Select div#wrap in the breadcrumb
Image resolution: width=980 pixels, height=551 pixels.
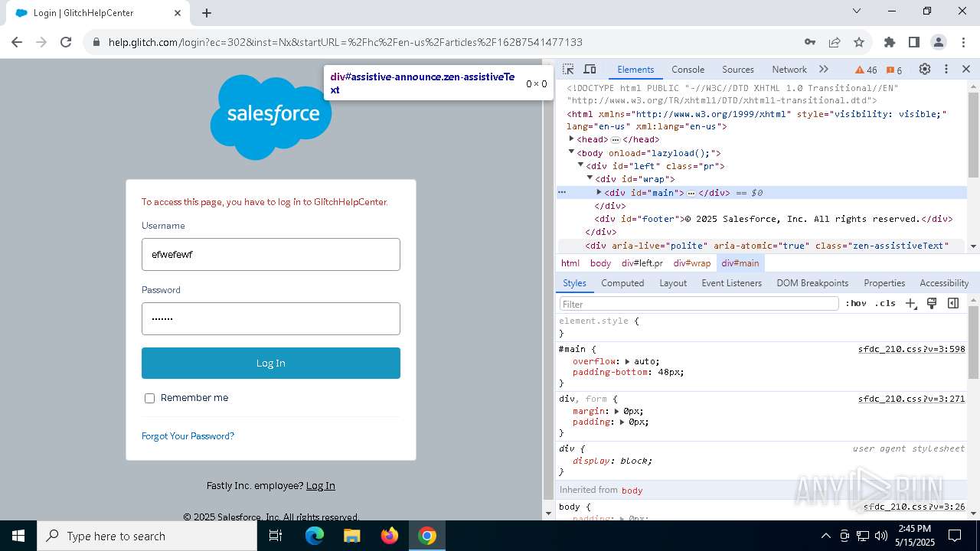[692, 263]
